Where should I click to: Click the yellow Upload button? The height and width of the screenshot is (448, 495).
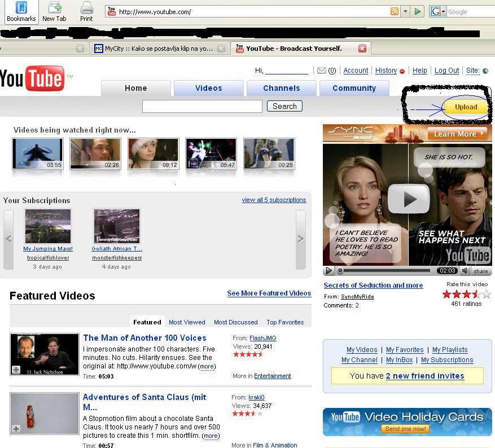pyautogui.click(x=466, y=107)
